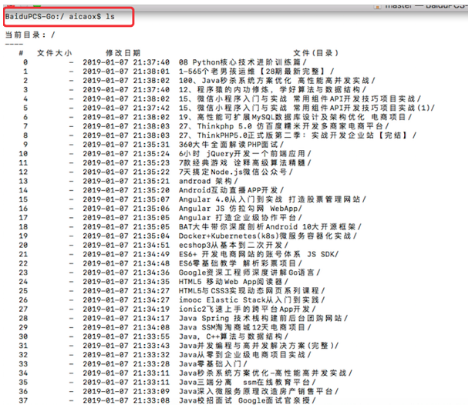
Task: Select '1-565个老男孩运维【28期最新完整】/' entry
Action: coord(256,71)
